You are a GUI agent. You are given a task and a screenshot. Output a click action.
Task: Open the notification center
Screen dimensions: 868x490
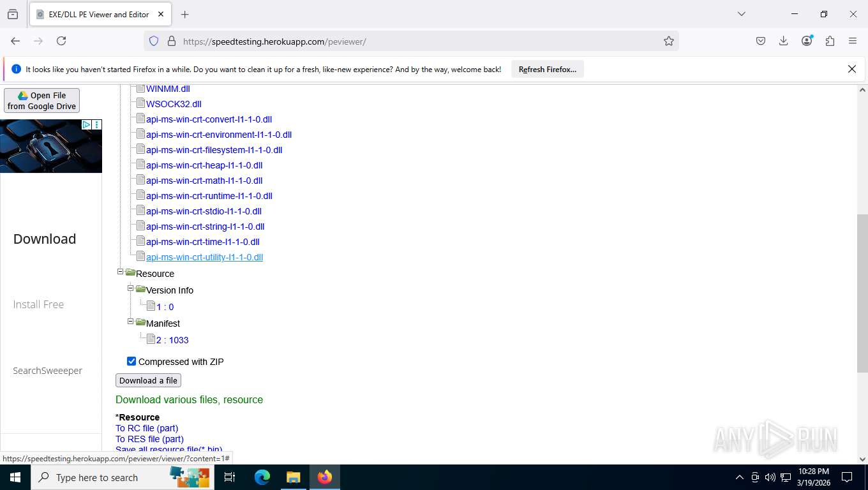(x=847, y=477)
